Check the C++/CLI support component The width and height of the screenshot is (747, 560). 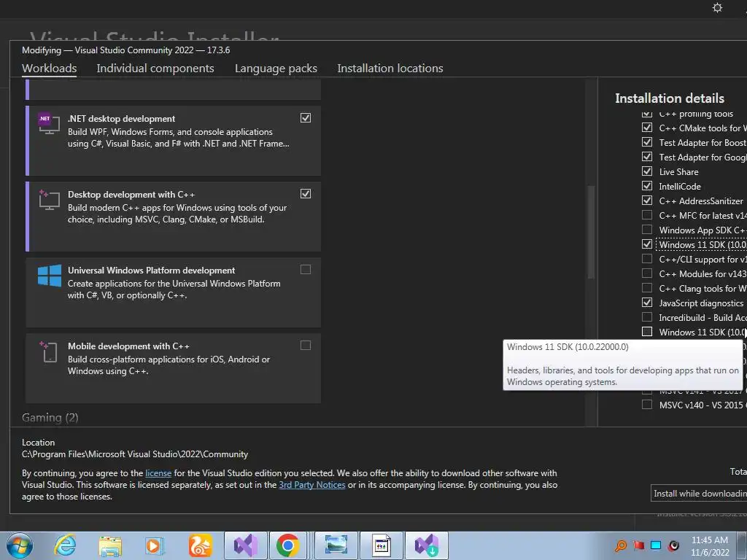click(647, 259)
